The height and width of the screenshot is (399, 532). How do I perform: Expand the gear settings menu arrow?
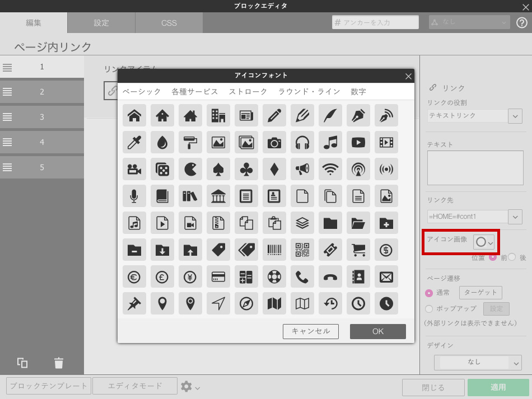coord(198,388)
